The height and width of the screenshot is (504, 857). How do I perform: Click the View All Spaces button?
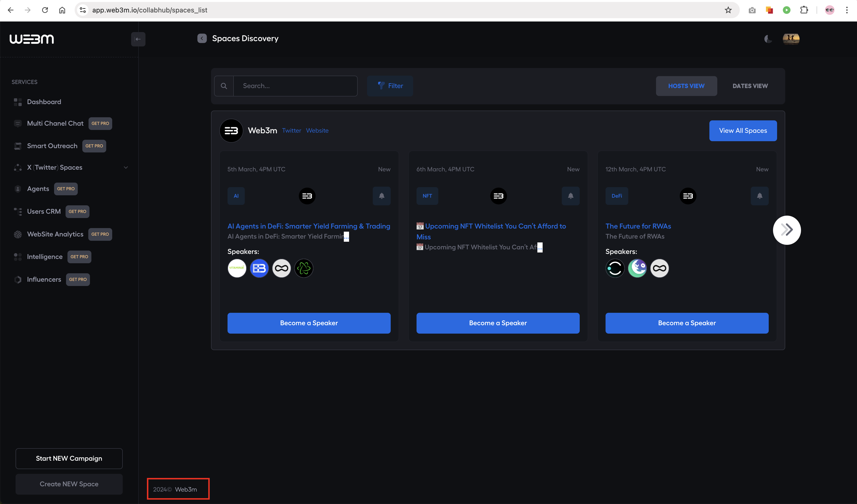click(x=743, y=131)
